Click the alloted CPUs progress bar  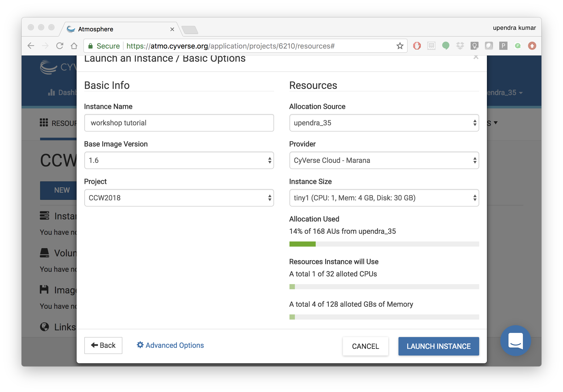click(x=384, y=287)
